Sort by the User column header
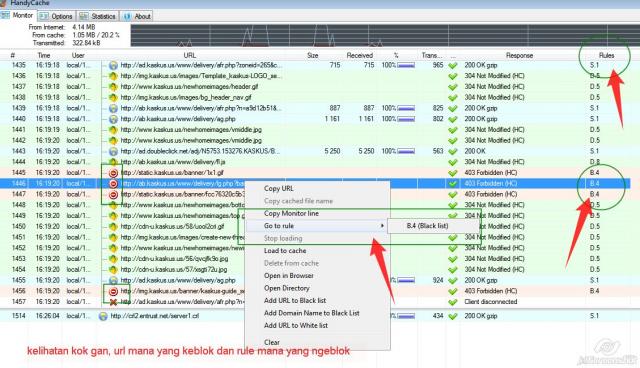The height and width of the screenshot is (368, 640). 78,55
